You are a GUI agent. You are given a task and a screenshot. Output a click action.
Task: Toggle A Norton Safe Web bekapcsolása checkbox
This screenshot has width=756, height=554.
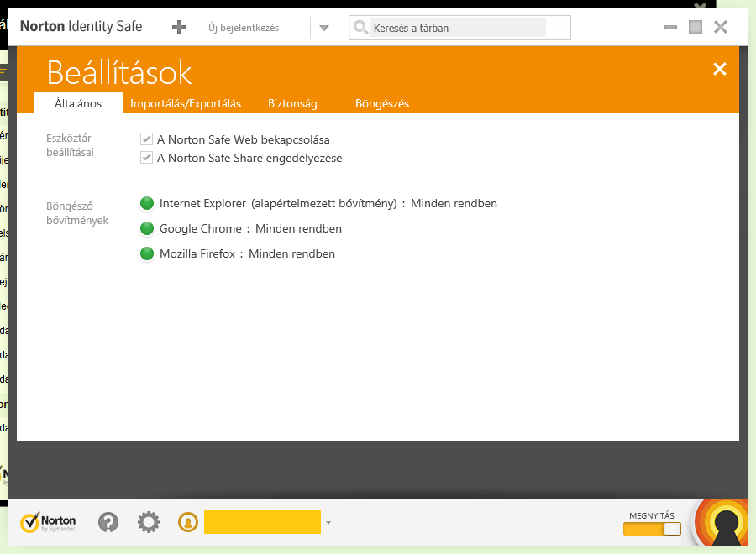click(x=146, y=139)
